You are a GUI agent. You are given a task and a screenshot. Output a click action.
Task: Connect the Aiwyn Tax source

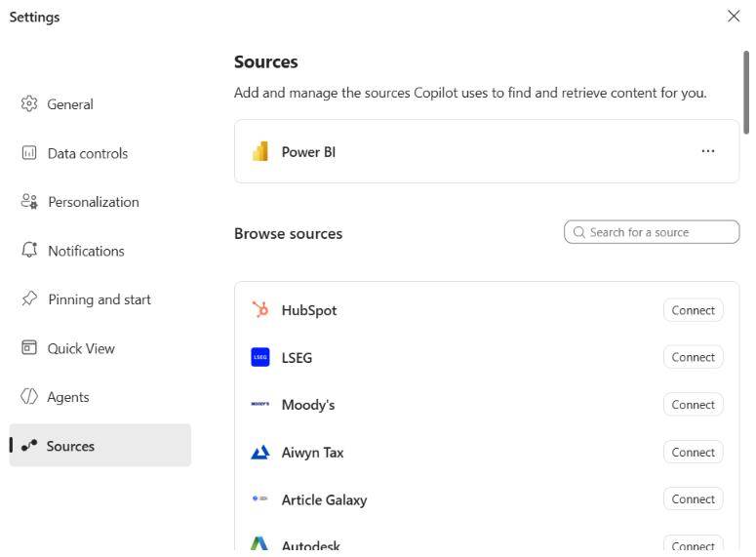[693, 452]
